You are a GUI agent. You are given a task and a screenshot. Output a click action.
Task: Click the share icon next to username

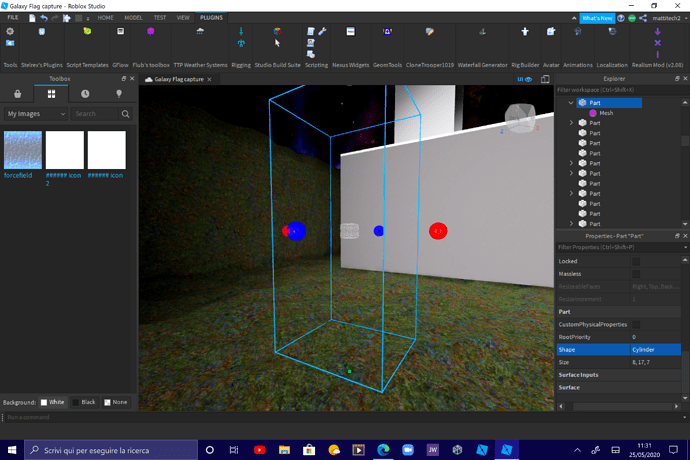643,18
